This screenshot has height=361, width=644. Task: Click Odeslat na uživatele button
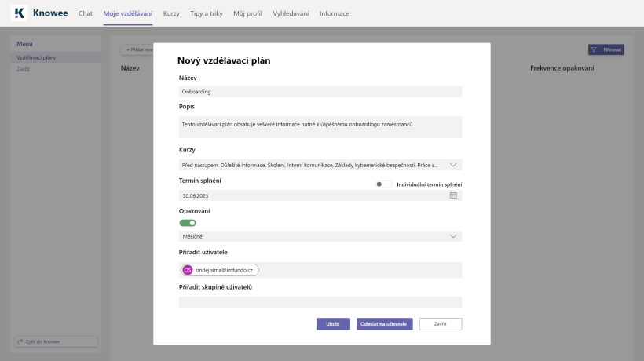(382, 323)
